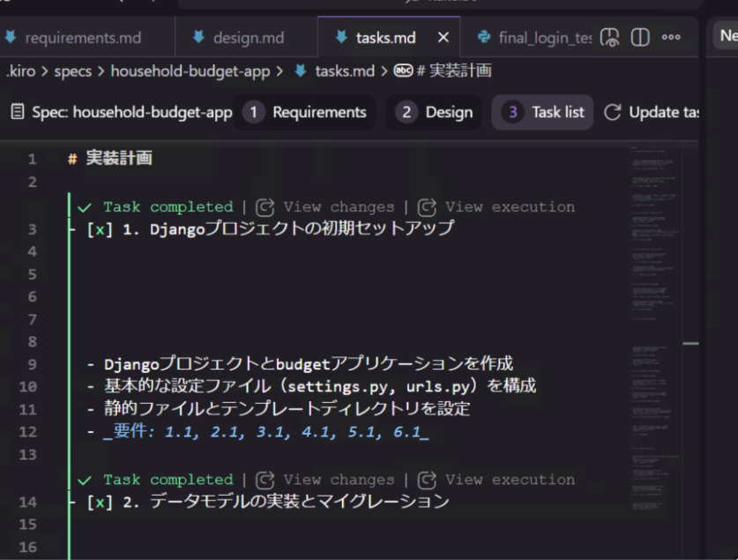Open the specs breadcrumb folder
Image resolution: width=738 pixels, height=560 pixels.
point(73,71)
